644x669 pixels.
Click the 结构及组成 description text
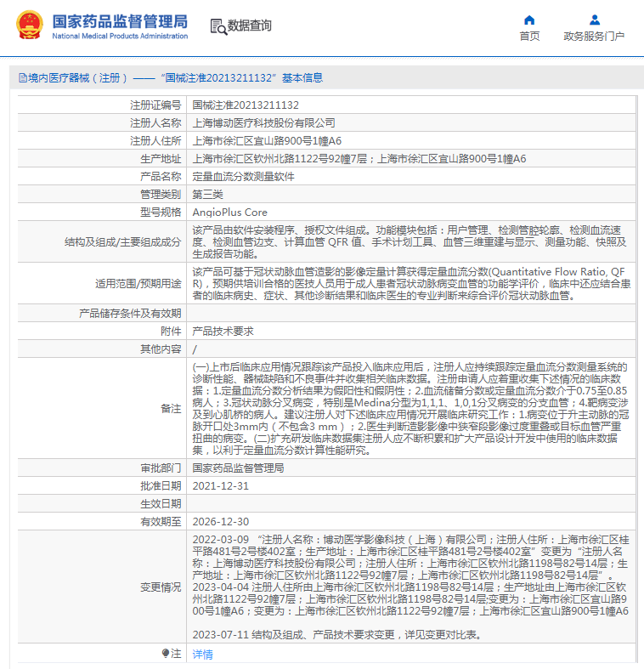click(410, 242)
